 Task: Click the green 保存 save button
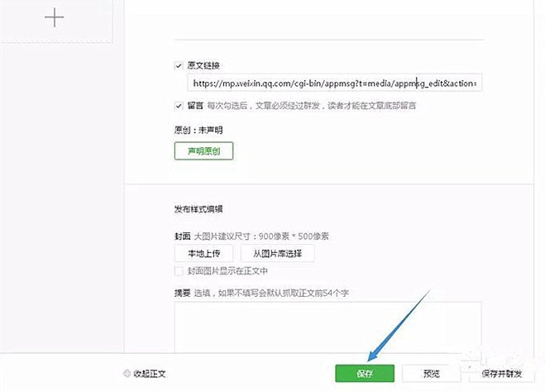pyautogui.click(x=365, y=373)
